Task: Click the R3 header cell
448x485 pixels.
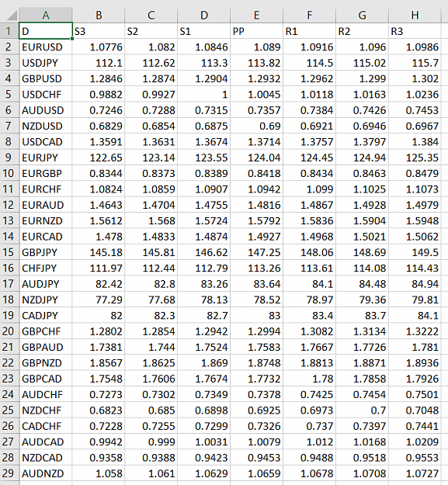Action: click(415, 31)
